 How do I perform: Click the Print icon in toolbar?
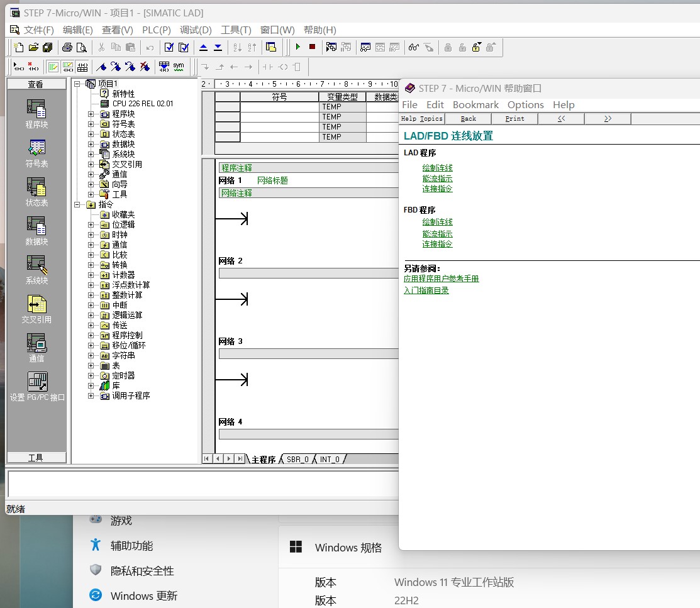pos(67,47)
